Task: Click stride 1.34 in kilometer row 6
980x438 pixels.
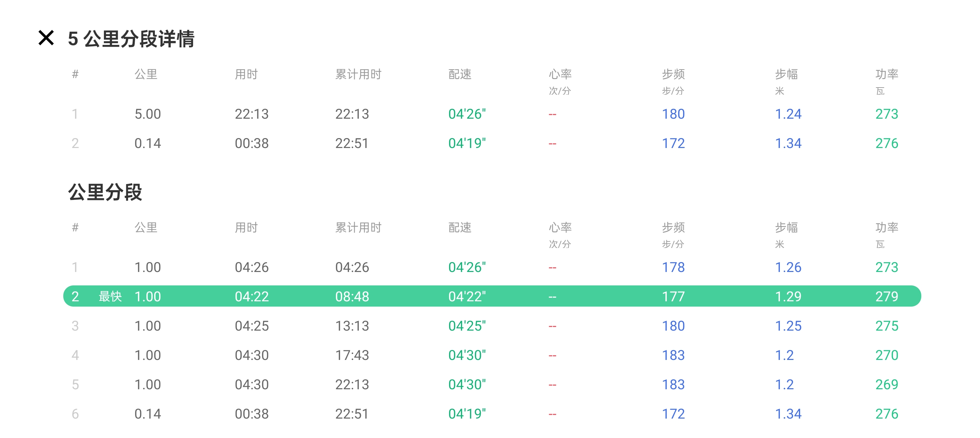Action: point(788,414)
